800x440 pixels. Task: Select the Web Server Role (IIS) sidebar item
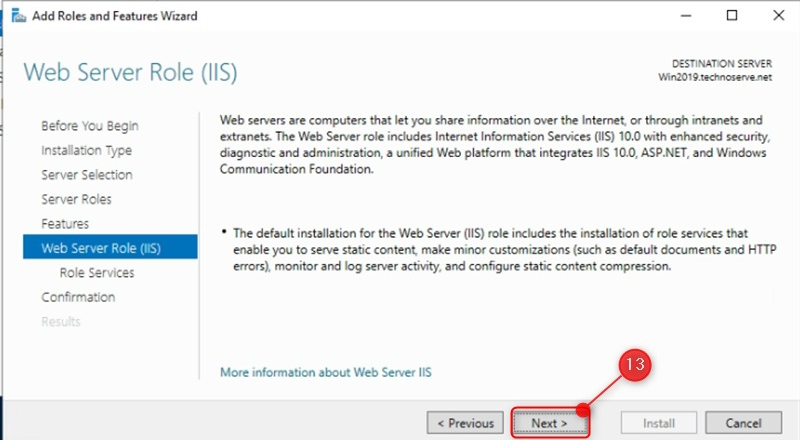click(100, 248)
